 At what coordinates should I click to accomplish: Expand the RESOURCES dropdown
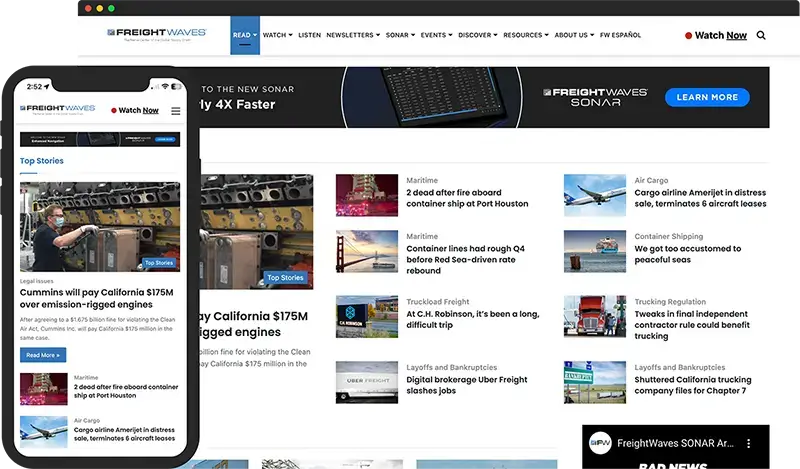click(526, 35)
